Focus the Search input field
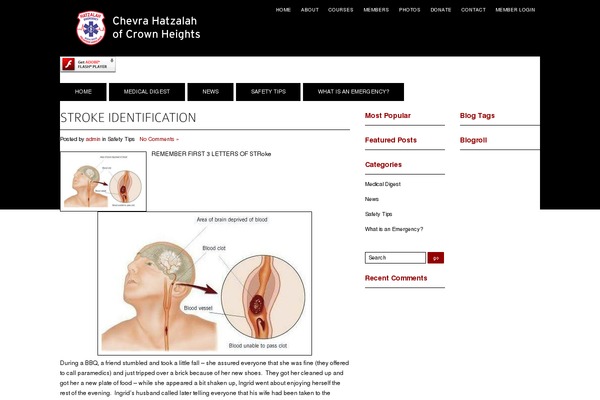Screen dimensions: 600x400 coord(395,258)
